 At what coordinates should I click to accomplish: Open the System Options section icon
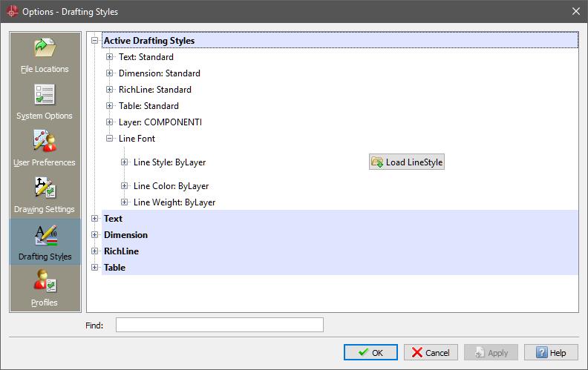click(45, 94)
